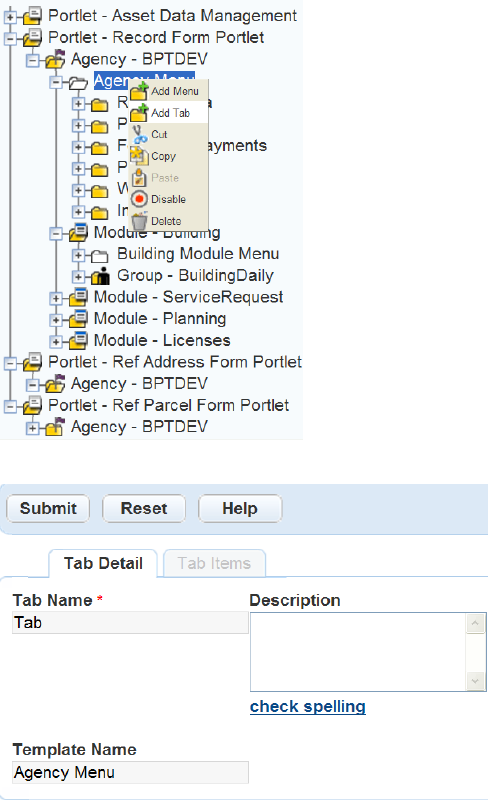This screenshot has width=488, height=804.
Task: Click the red Disable icon
Action: [139, 199]
